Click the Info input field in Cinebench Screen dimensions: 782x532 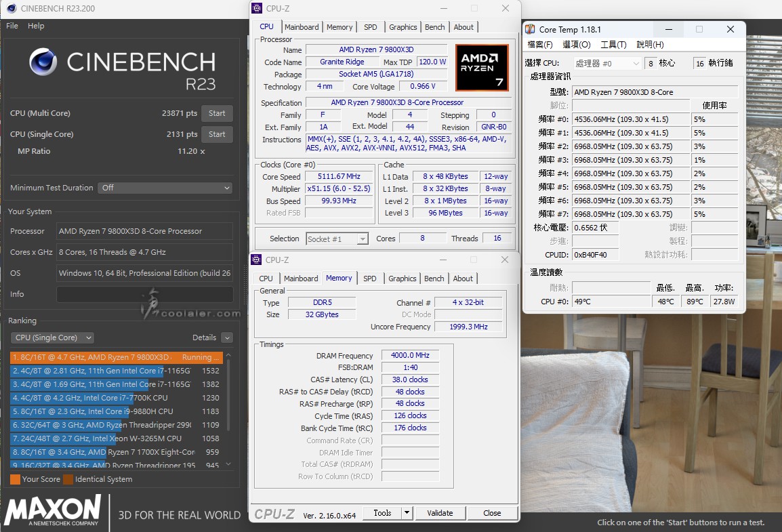144,294
